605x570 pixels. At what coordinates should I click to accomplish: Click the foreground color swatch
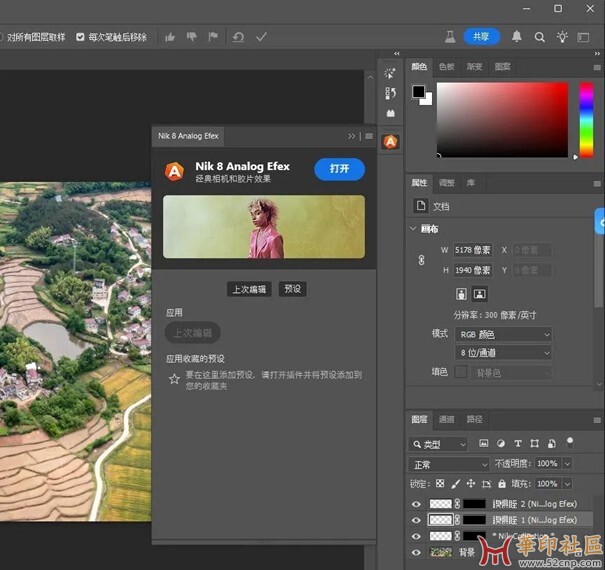pos(418,91)
